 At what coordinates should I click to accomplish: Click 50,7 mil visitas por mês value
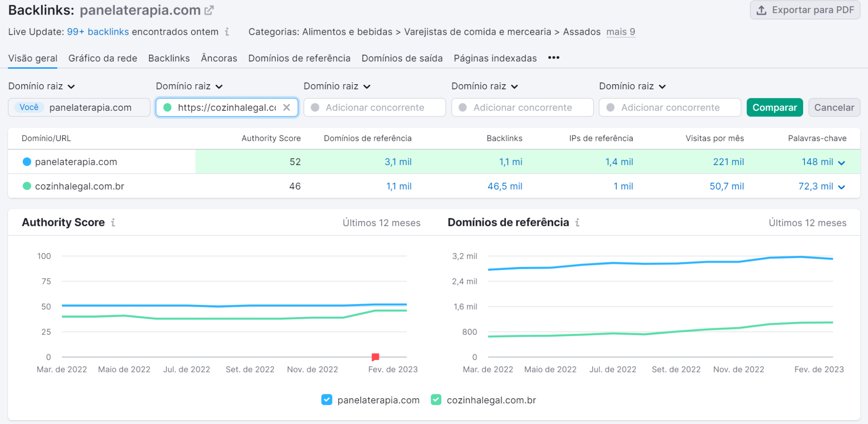(727, 186)
